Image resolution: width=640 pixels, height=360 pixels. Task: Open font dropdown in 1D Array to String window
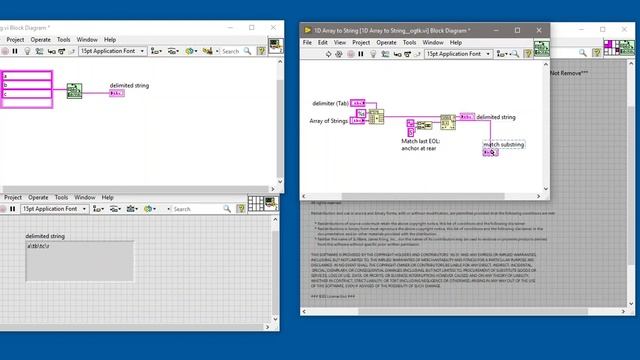point(458,54)
